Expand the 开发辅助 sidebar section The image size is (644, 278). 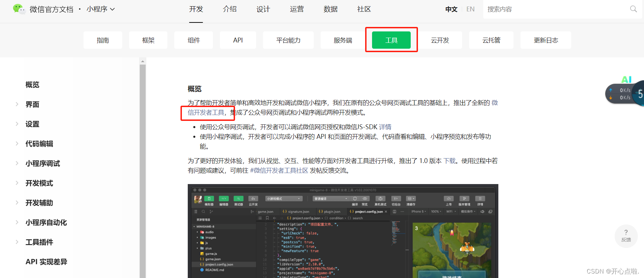pos(17,202)
